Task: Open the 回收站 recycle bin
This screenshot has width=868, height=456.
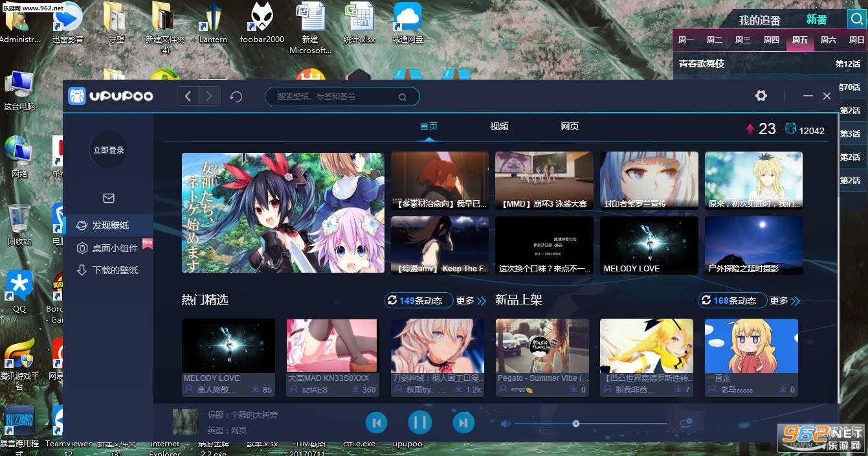Action: tap(19, 224)
